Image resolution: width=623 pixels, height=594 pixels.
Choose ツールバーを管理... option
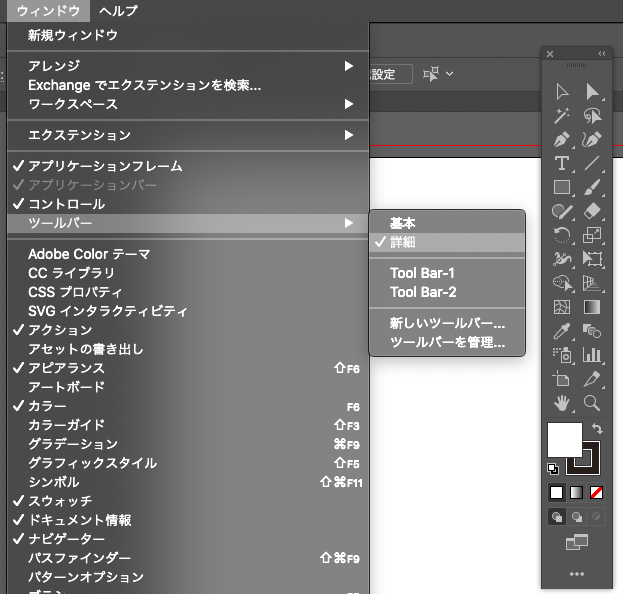pos(447,342)
